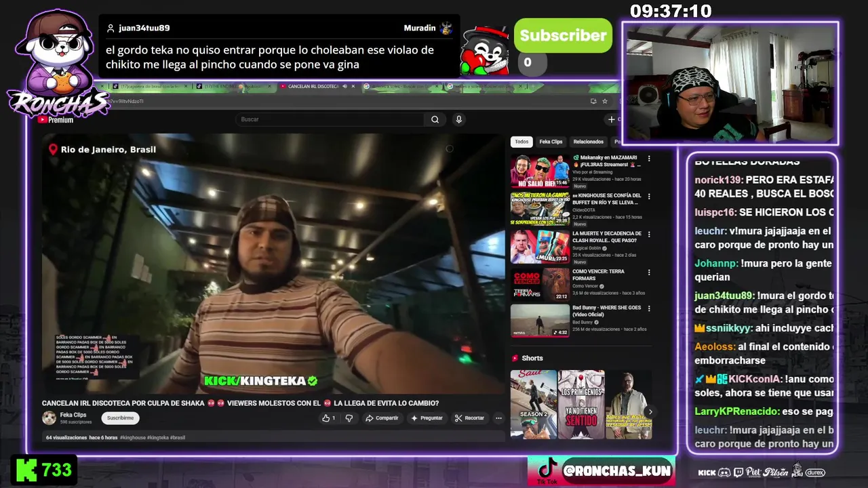Image resolution: width=868 pixels, height=488 pixels.
Task: Click chat message from ssniikkyy
Action: (764, 328)
